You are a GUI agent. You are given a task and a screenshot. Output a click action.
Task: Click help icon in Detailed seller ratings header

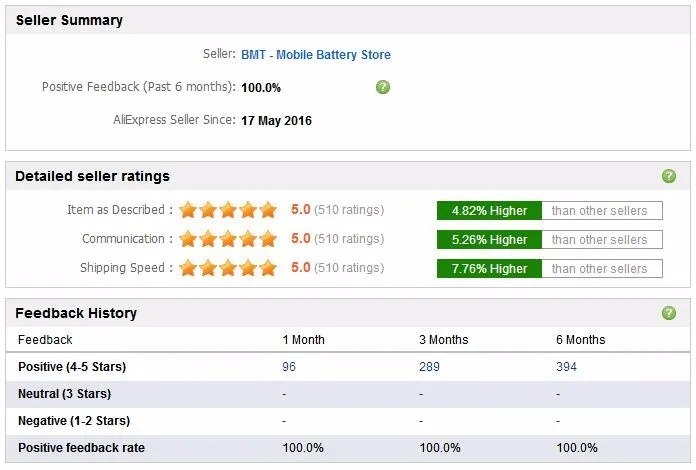tap(669, 176)
